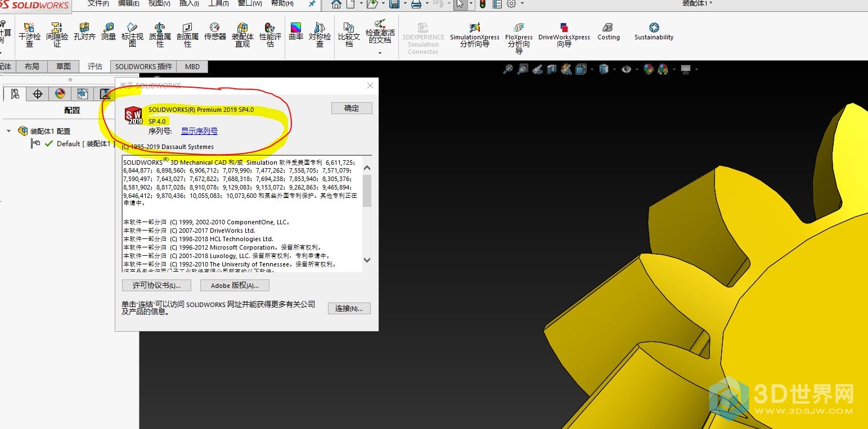
Task: Open the 比较文档 compare documents tool
Action: 349,35
